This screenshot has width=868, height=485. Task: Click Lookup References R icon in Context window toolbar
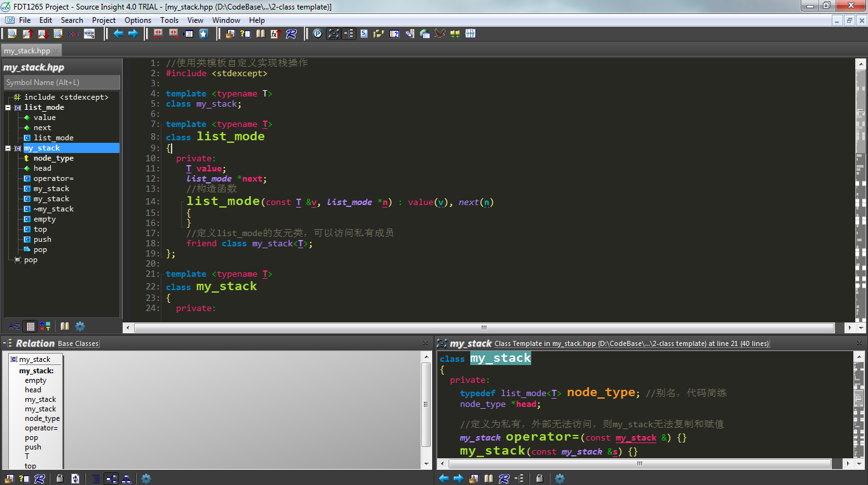pyautogui.click(x=504, y=479)
